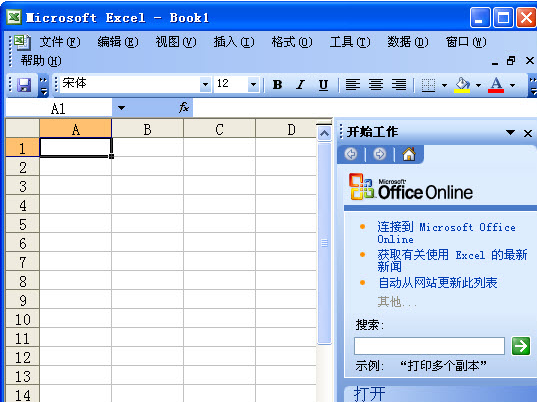Click the vertical scrollbar thumb
537x402 pixels.
tap(324, 243)
